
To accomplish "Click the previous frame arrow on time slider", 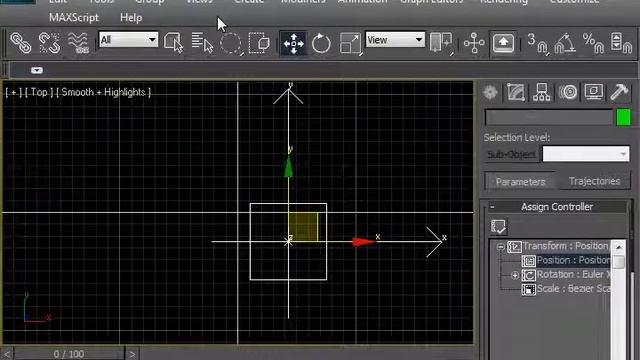I will click(x=7, y=354).
